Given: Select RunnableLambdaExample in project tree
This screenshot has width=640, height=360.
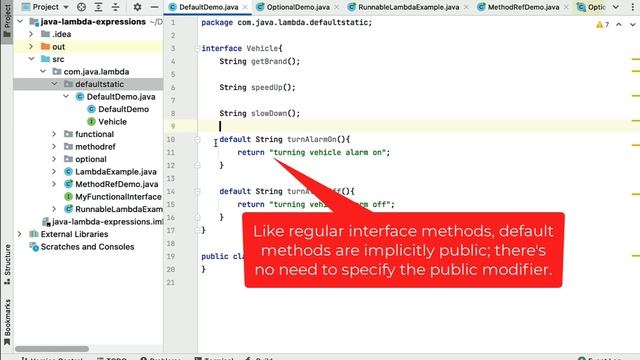Looking at the screenshot, I should (113, 209).
